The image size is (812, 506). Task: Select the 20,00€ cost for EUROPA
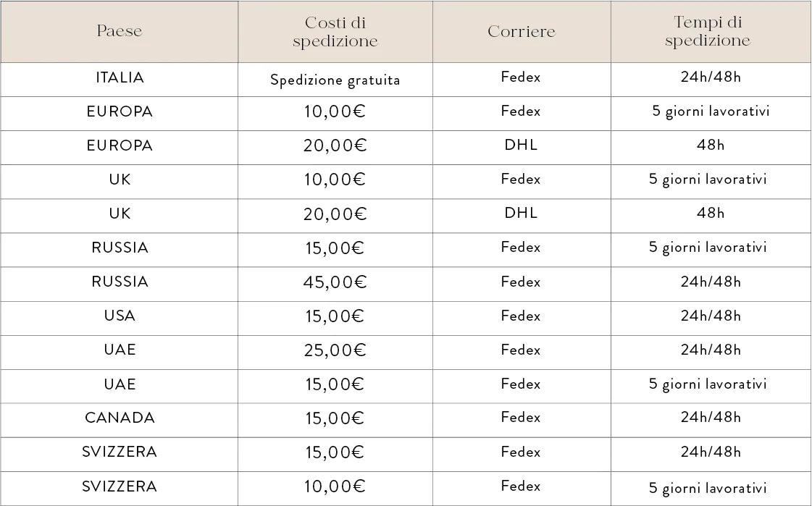(x=335, y=146)
